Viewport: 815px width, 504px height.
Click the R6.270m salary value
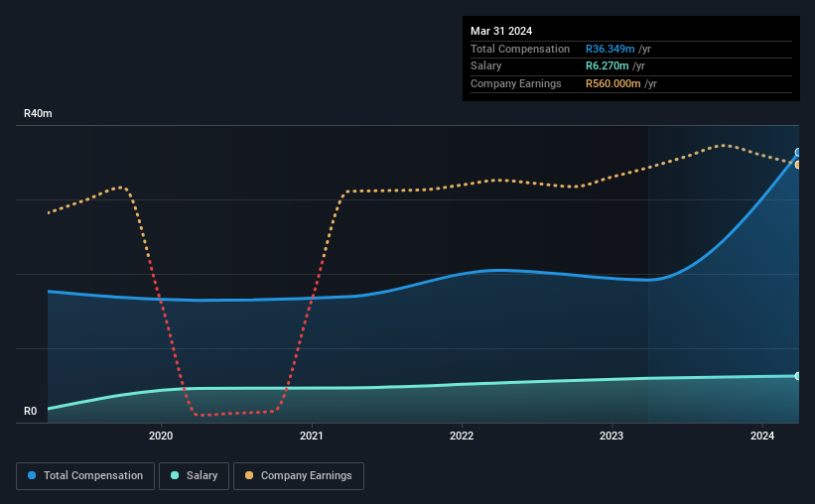tap(608, 66)
